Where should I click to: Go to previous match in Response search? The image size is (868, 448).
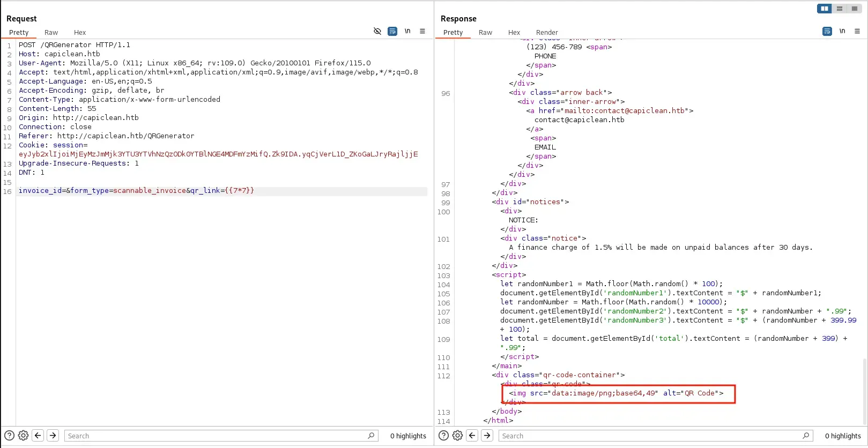[x=472, y=436]
